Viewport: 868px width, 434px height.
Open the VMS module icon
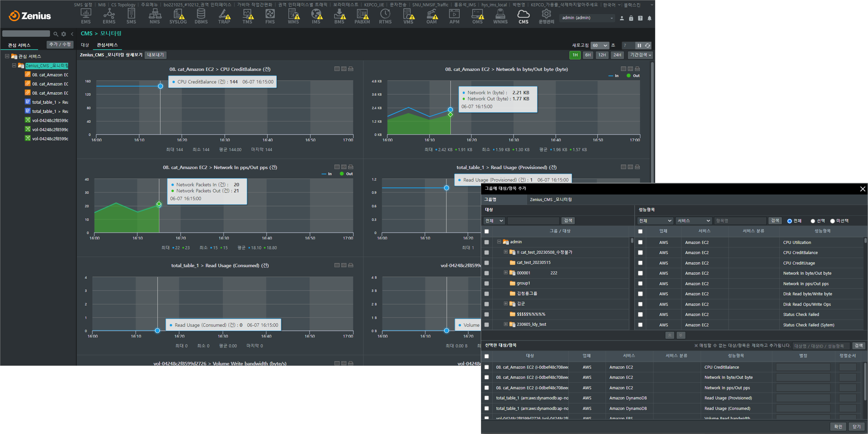point(408,16)
